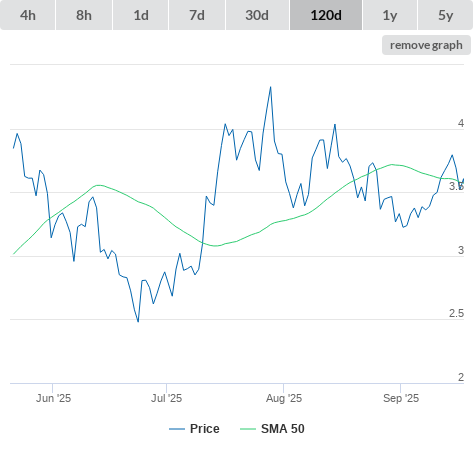Click the remove graph button
474x455 pixels.
click(x=426, y=45)
